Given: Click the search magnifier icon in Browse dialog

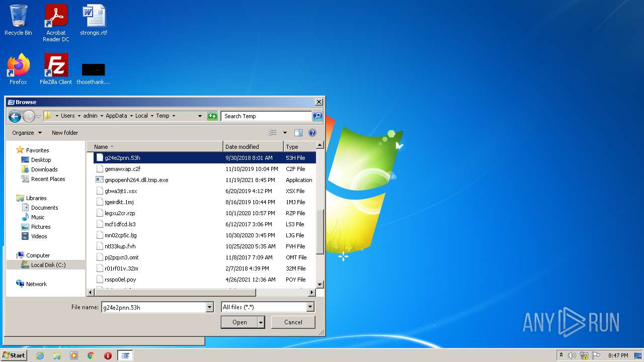Looking at the screenshot, I should click(x=317, y=116).
